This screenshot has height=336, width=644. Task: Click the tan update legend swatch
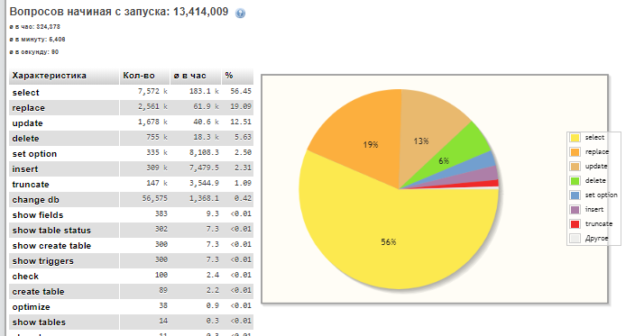click(x=575, y=166)
